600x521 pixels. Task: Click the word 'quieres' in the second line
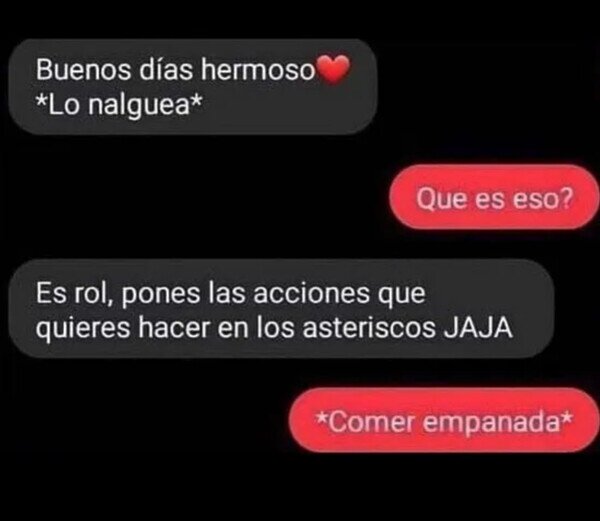tap(83, 329)
